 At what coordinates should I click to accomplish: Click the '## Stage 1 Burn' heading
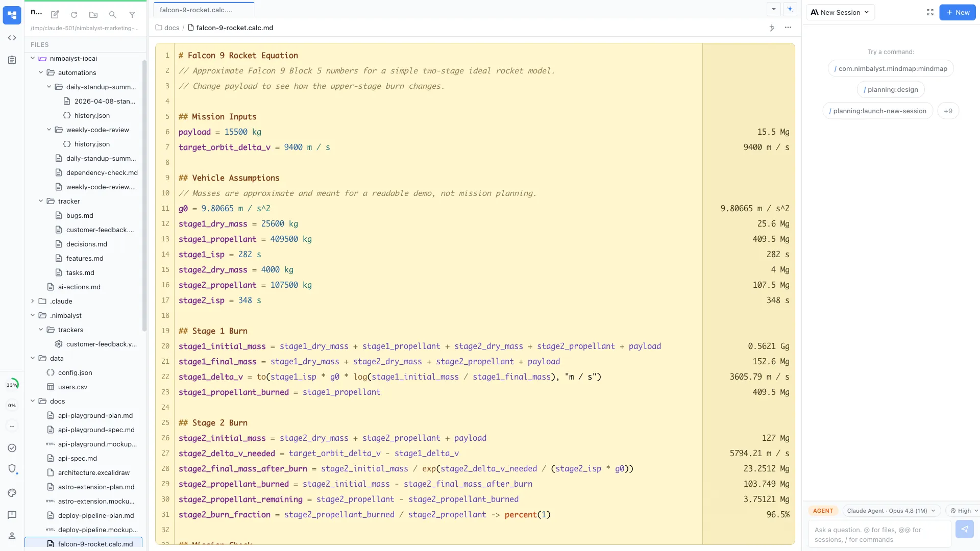pos(213,331)
